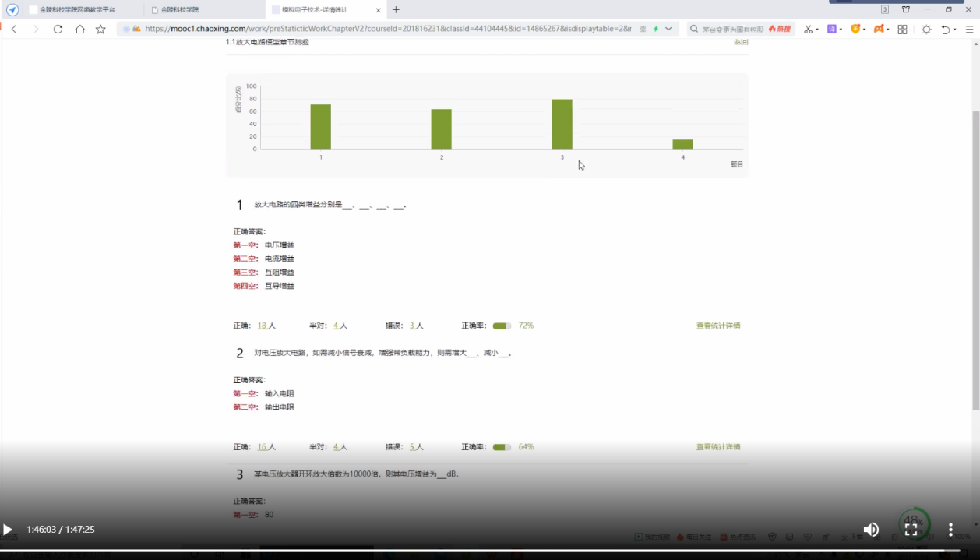
Task: Go to browser home page
Action: click(79, 29)
